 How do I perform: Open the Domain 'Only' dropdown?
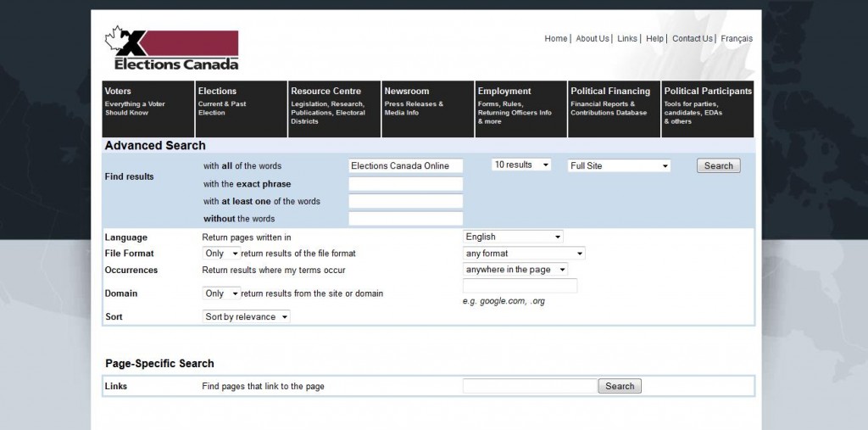click(x=221, y=293)
